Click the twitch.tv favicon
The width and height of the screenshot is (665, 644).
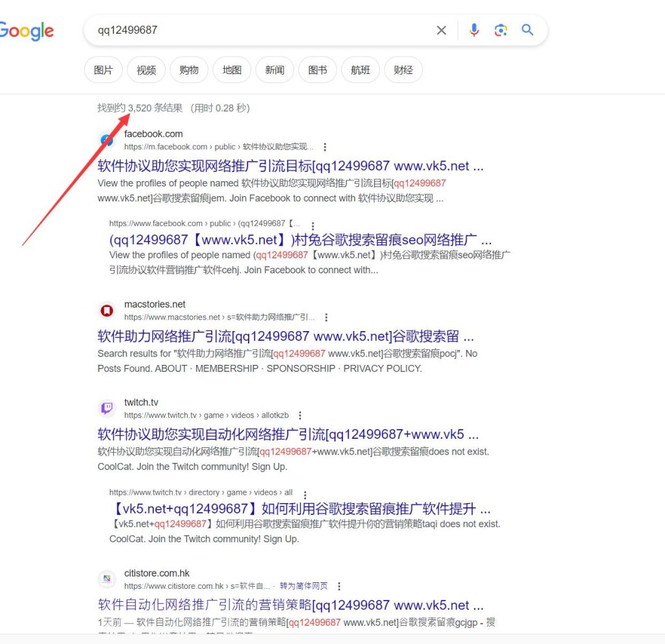[x=107, y=408]
